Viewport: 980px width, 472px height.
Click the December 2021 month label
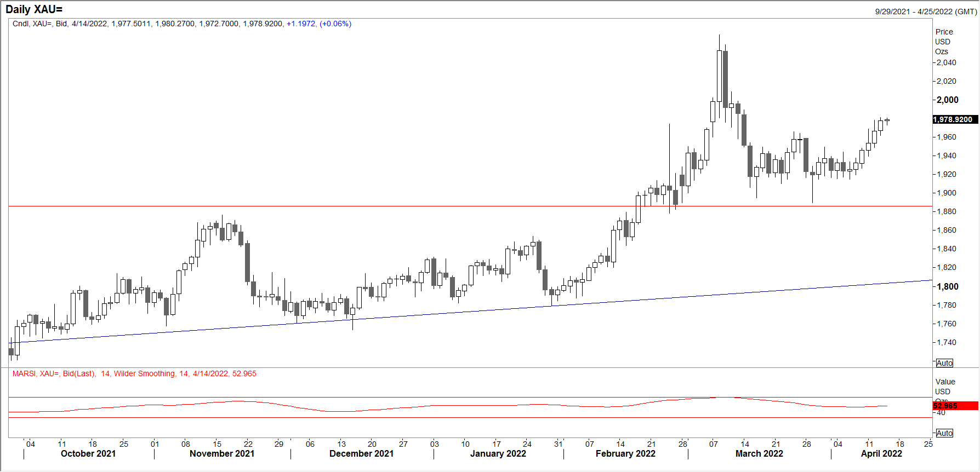[x=361, y=453]
